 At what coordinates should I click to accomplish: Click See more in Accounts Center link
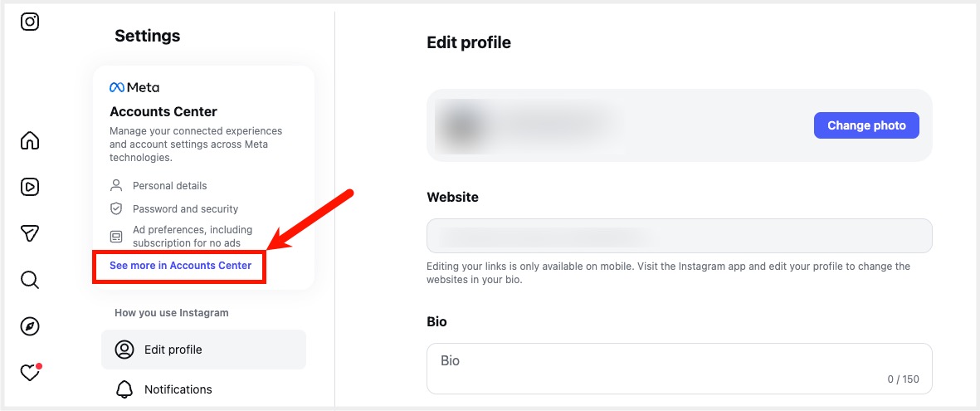click(180, 266)
